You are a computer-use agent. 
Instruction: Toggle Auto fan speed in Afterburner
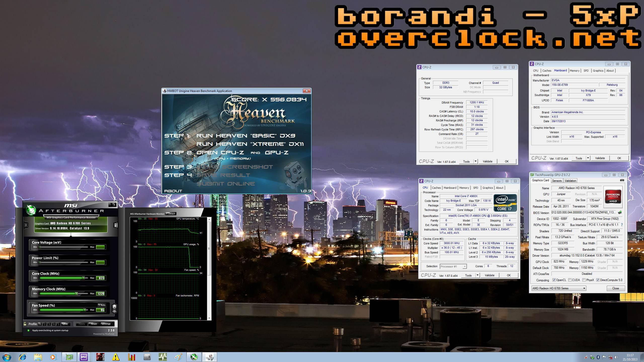pos(102,305)
